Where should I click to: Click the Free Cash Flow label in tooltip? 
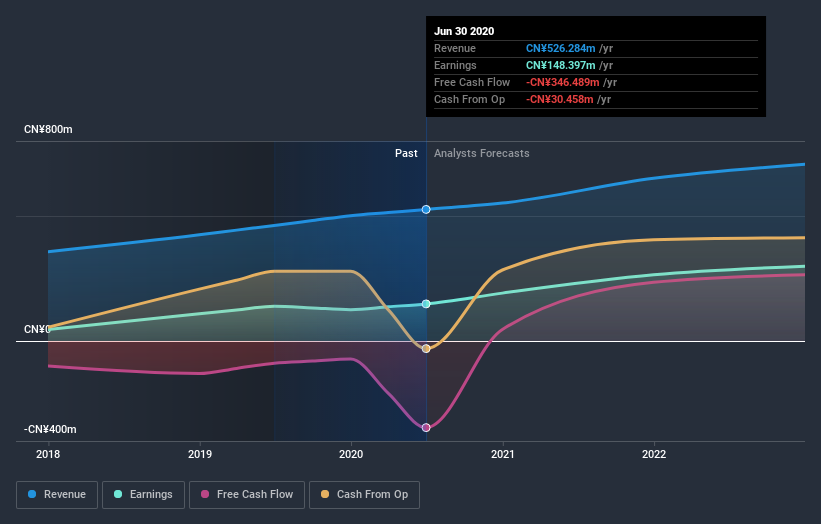point(472,82)
